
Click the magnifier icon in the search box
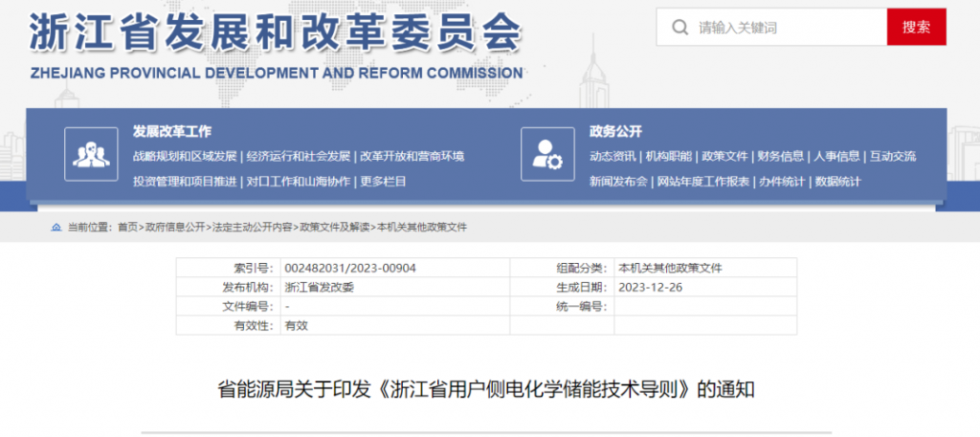(679, 27)
